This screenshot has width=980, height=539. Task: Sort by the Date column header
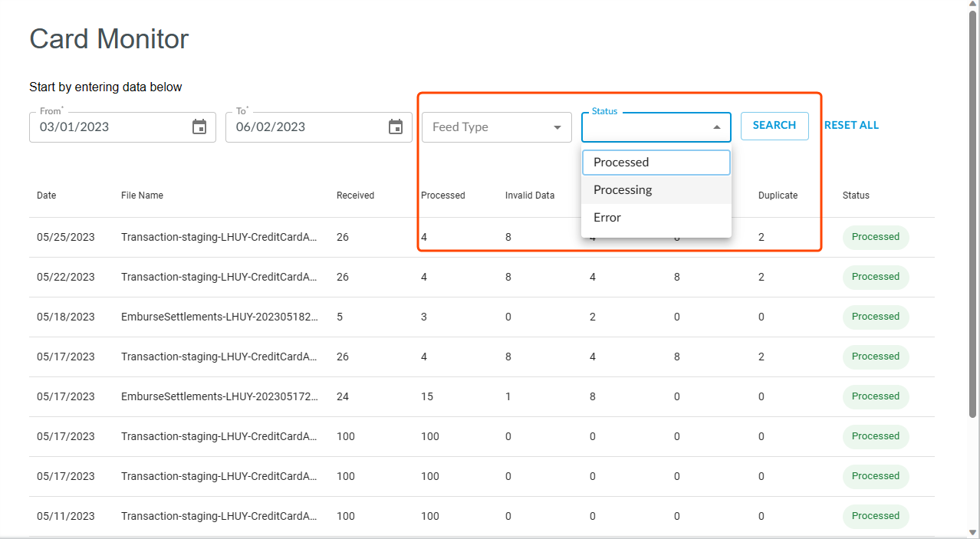(x=47, y=196)
